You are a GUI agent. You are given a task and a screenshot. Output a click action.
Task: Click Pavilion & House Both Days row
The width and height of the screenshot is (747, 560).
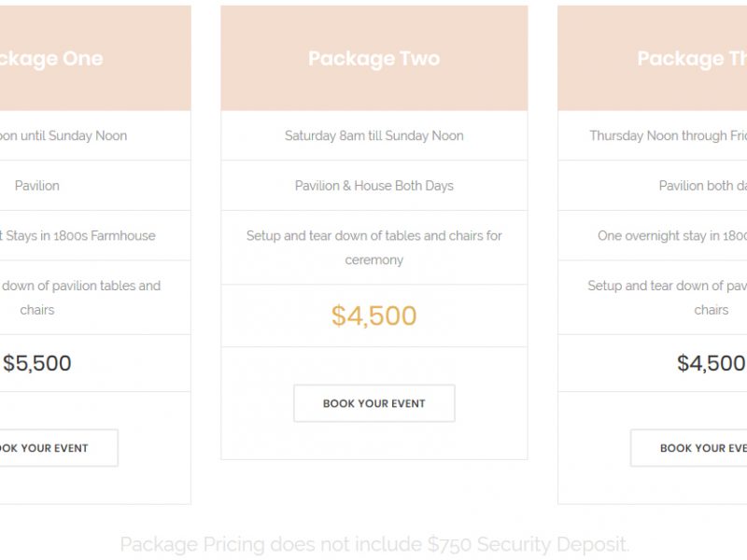374,186
